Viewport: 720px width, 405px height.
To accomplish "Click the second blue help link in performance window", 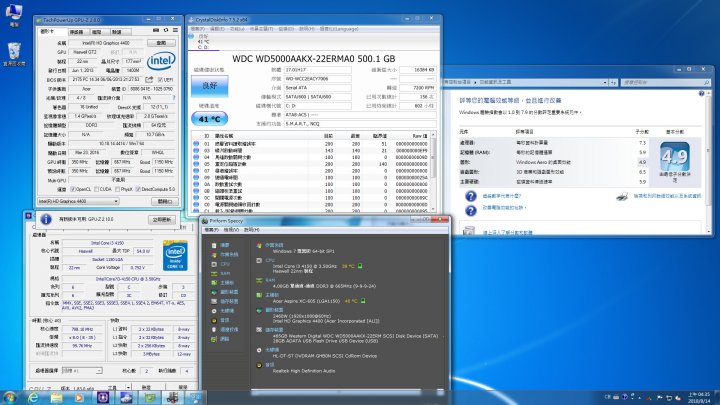I will point(504,208).
